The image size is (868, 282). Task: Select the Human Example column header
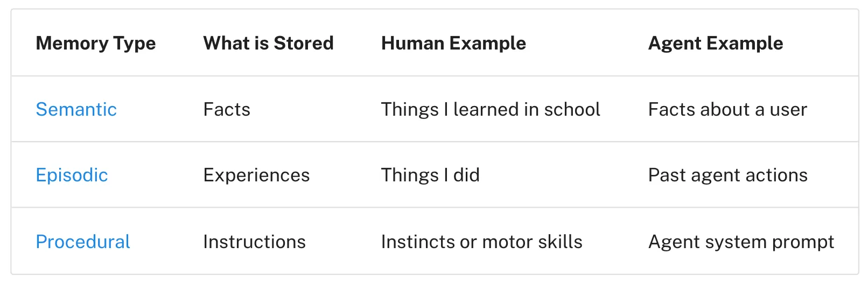[453, 43]
